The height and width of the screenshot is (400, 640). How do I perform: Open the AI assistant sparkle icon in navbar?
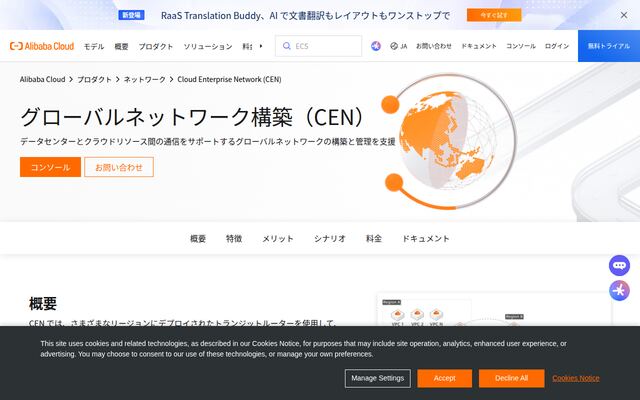(x=376, y=46)
